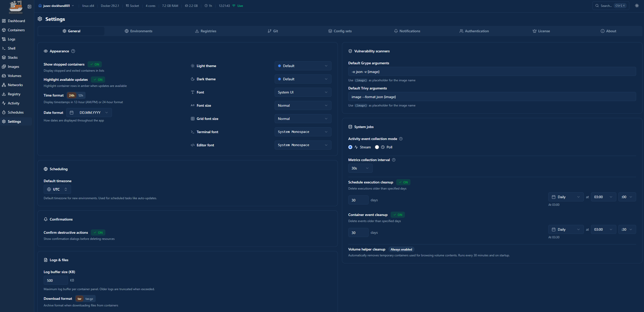
Task: Toggle light/dark theme sun icon
Action: coord(637,6)
